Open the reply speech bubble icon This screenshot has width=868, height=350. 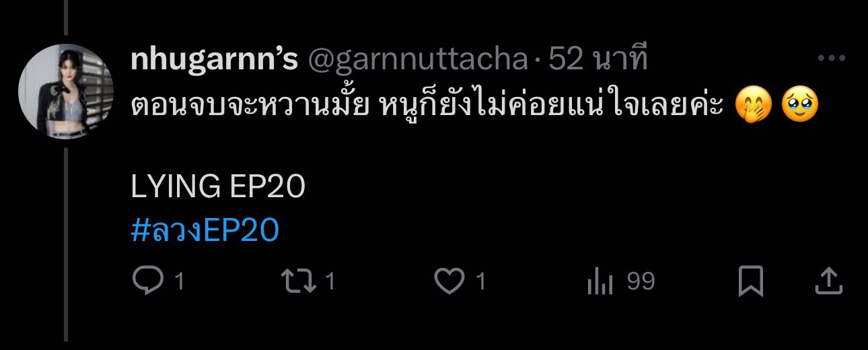click(x=145, y=281)
